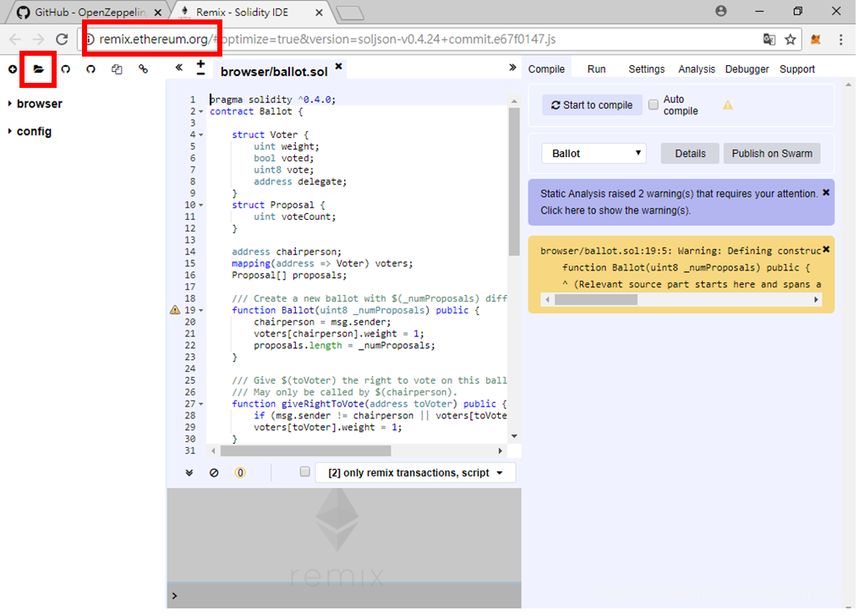
Task: Open the Debugger tab
Action: pyautogui.click(x=747, y=69)
